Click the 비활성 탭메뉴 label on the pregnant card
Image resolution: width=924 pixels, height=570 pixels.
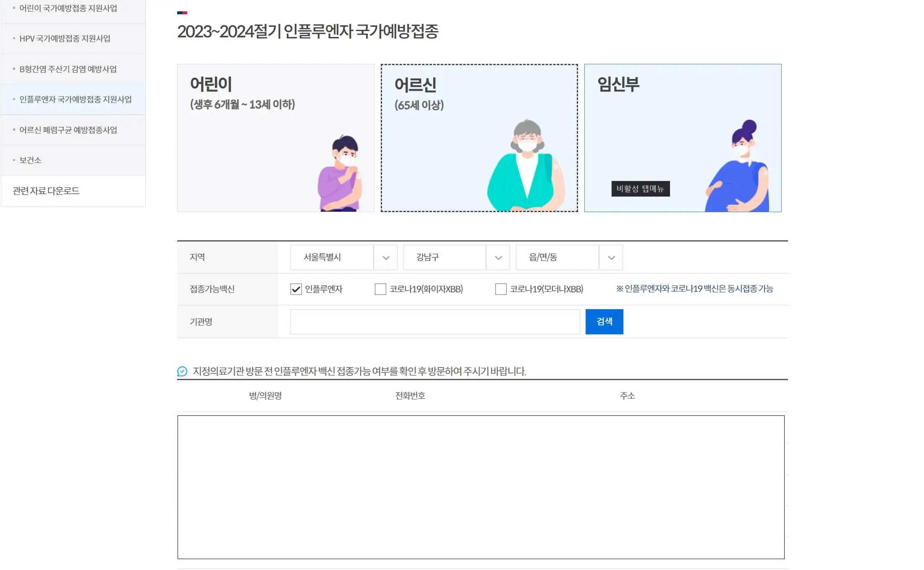coord(640,189)
